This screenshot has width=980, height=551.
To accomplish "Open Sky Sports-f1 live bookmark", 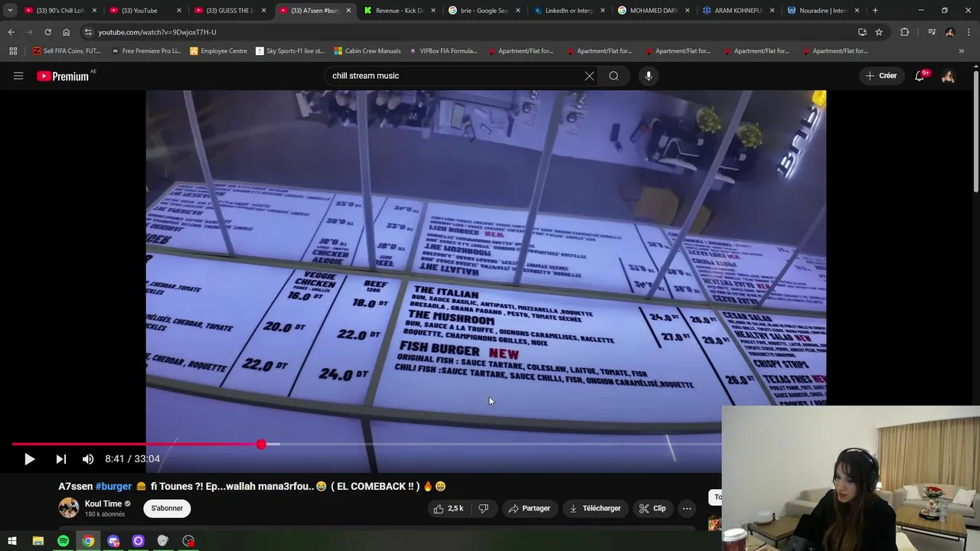I will click(x=289, y=51).
